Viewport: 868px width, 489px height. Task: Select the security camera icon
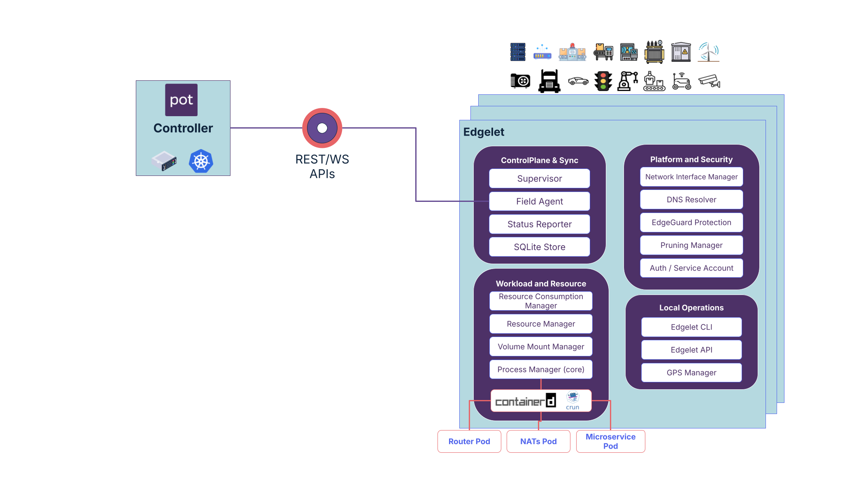point(709,81)
